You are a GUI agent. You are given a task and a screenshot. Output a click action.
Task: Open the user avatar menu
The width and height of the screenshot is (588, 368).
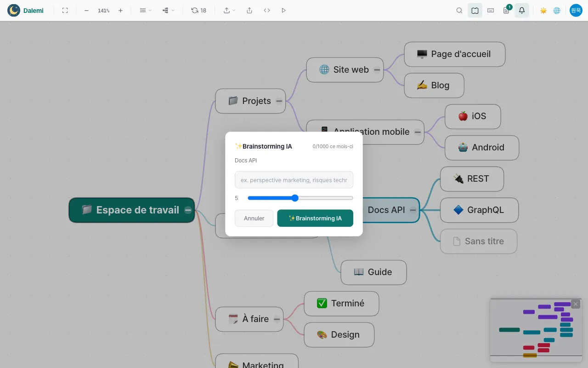coord(576,10)
